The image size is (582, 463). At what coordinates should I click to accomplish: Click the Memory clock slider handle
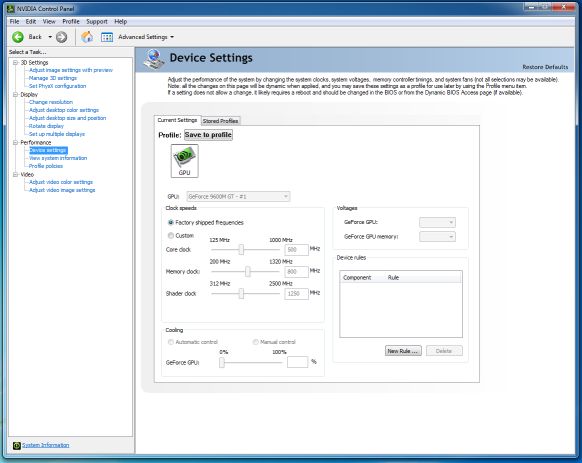coord(248,271)
